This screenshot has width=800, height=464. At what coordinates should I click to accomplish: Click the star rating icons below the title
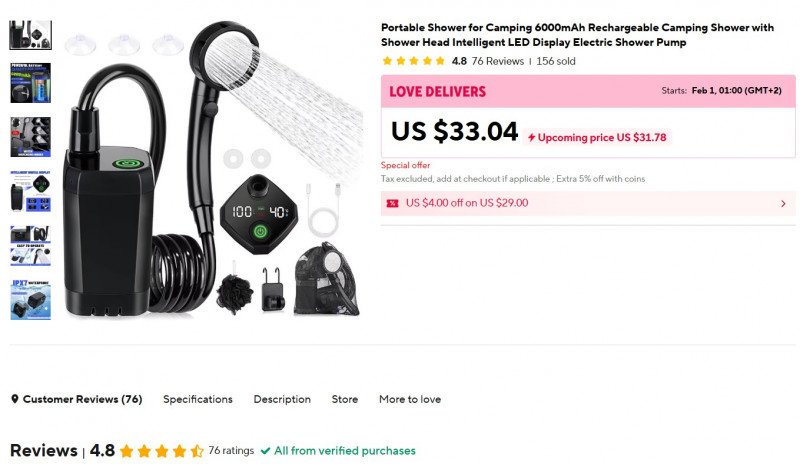(413, 61)
